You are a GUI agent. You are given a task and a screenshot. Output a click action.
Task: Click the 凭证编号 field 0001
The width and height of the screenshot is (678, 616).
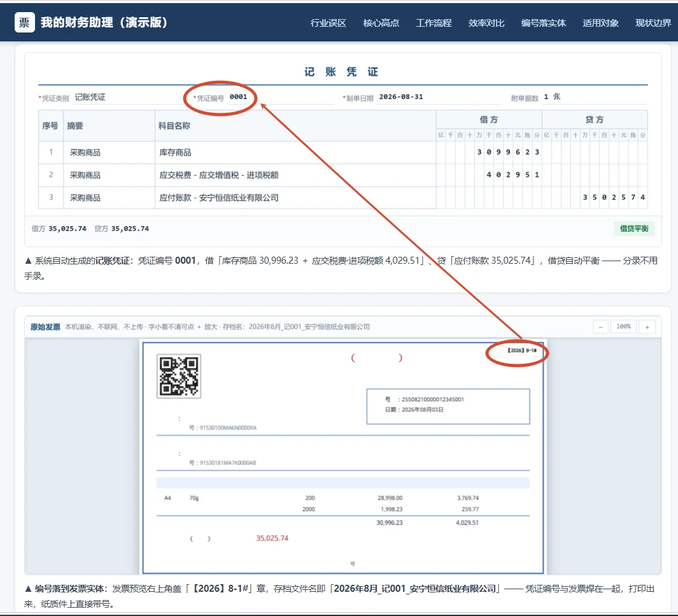click(x=281, y=97)
